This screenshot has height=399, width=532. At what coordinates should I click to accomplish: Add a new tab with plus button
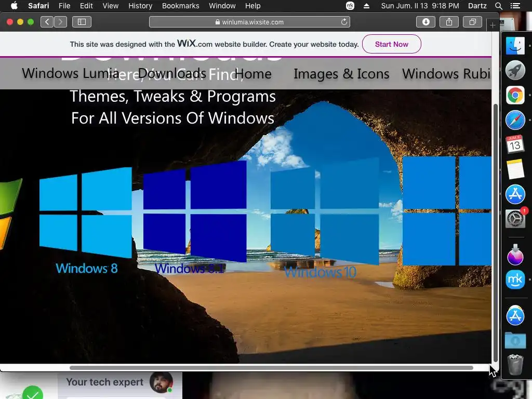(493, 25)
